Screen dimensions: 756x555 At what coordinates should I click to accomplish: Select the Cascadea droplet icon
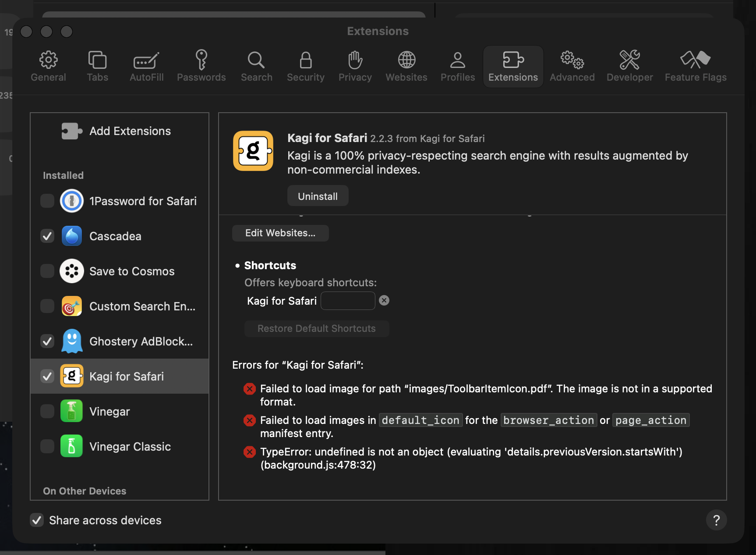[72, 236]
